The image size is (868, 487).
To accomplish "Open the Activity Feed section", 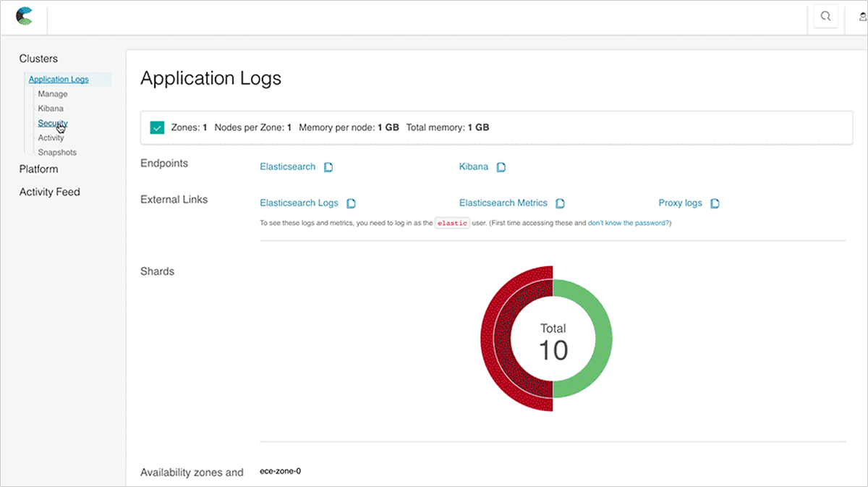I will coord(49,192).
